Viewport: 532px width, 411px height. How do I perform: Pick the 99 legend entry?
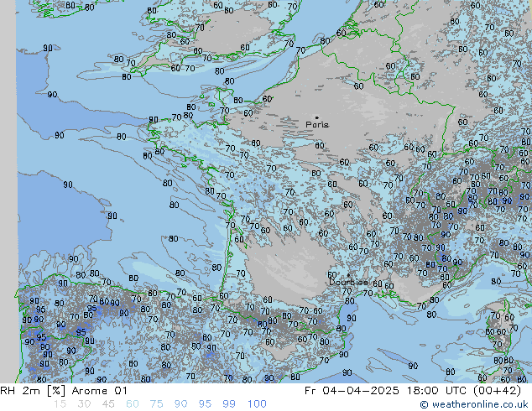(229, 404)
